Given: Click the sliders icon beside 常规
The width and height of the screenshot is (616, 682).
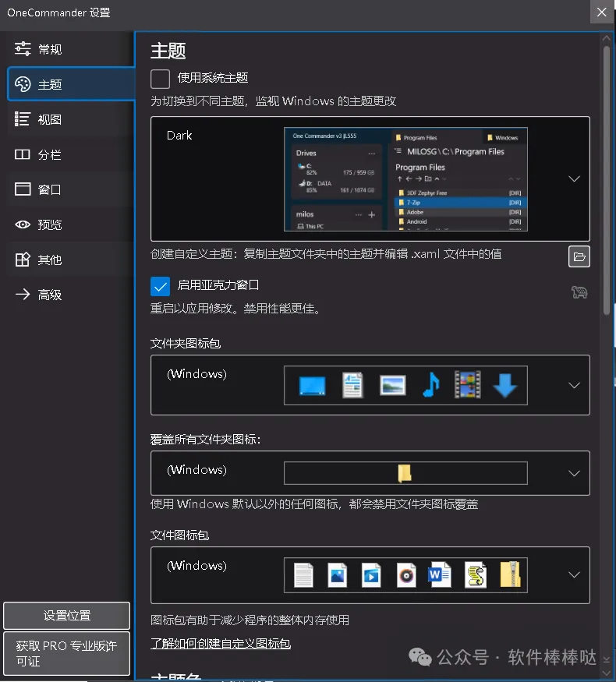Looking at the screenshot, I should 23,48.
